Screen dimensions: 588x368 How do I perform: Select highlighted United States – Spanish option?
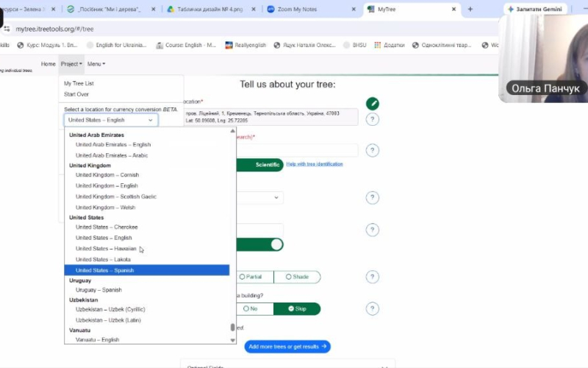tap(146, 270)
